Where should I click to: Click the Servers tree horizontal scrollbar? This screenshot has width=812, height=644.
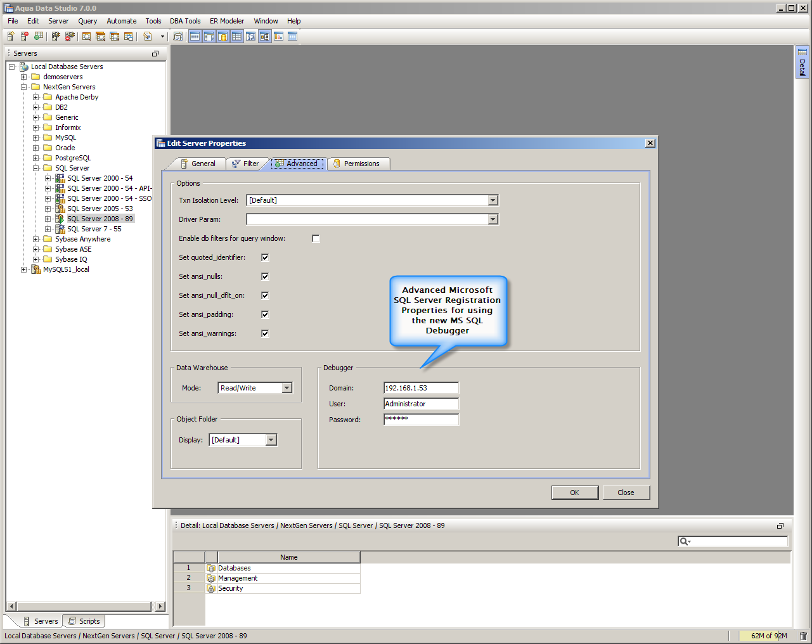(86, 607)
